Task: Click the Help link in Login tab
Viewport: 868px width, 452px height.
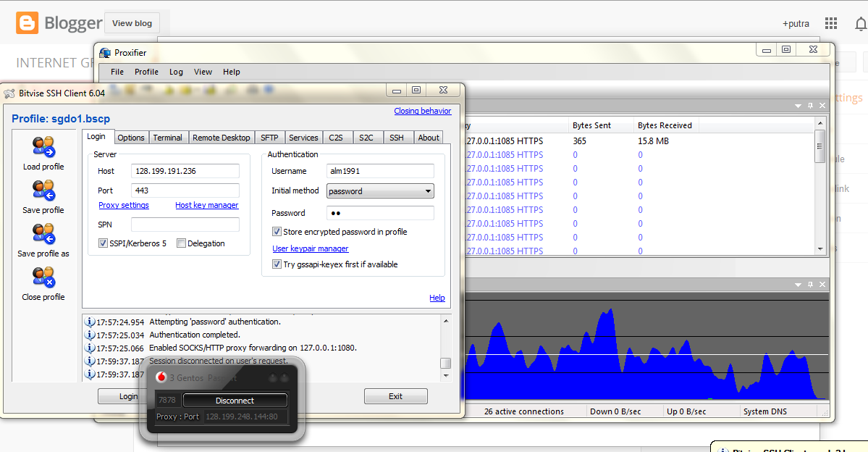Action: pos(437,298)
